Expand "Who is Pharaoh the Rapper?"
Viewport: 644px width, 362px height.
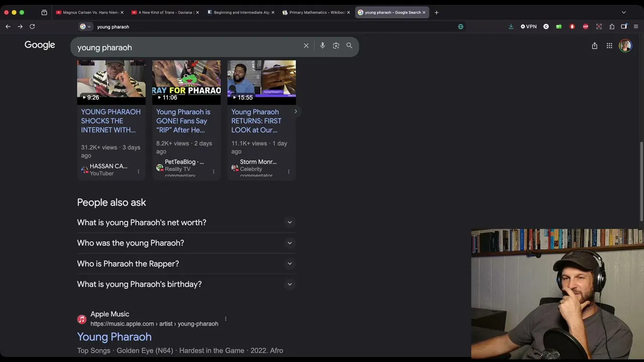click(x=186, y=263)
